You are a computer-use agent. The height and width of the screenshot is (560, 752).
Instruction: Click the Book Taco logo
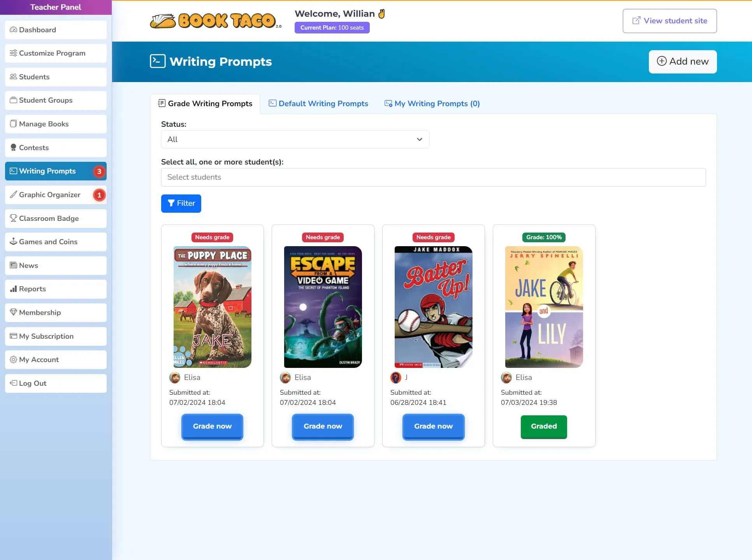[215, 21]
